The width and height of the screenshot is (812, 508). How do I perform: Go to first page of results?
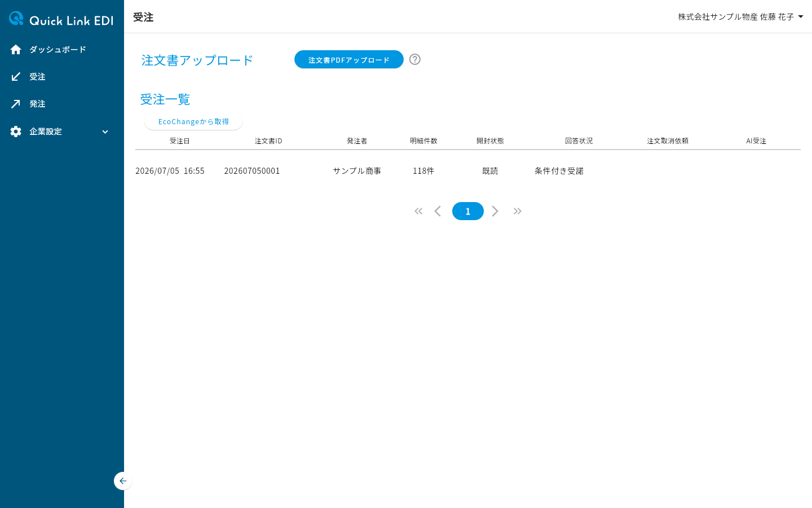click(x=418, y=211)
